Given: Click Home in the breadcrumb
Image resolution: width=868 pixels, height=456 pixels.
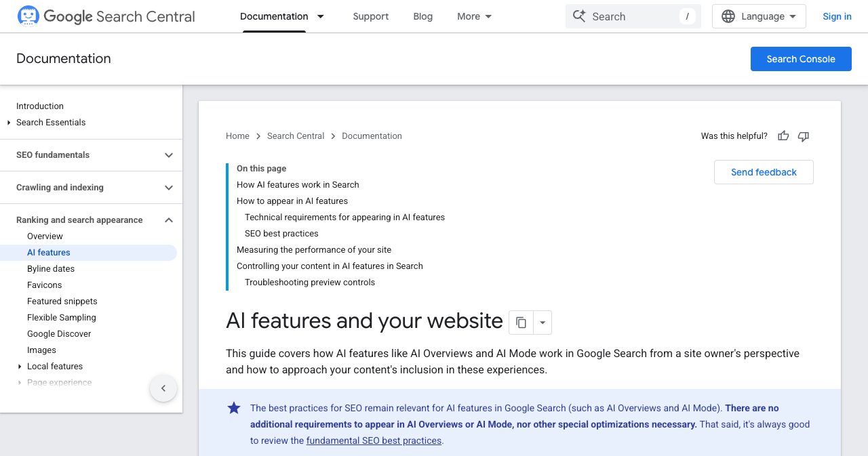Looking at the screenshot, I should tap(237, 136).
